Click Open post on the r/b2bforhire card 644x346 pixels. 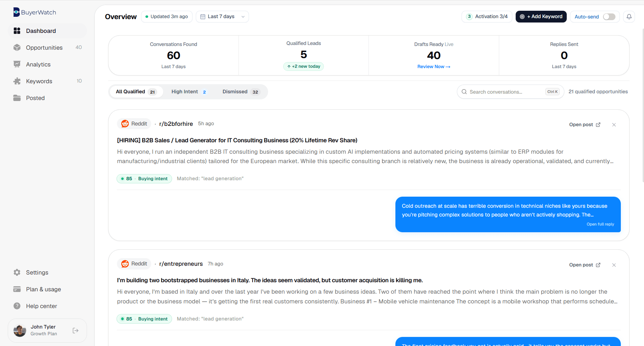(585, 125)
